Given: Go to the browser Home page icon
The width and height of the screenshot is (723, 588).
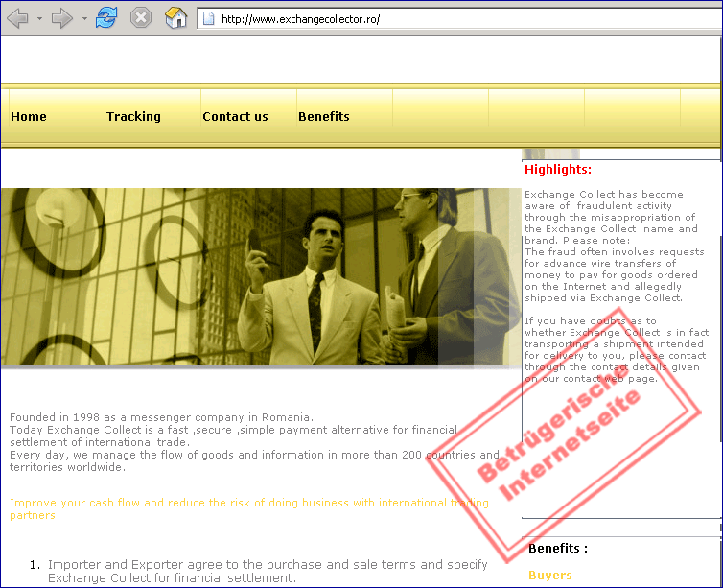Looking at the screenshot, I should click(x=175, y=18).
